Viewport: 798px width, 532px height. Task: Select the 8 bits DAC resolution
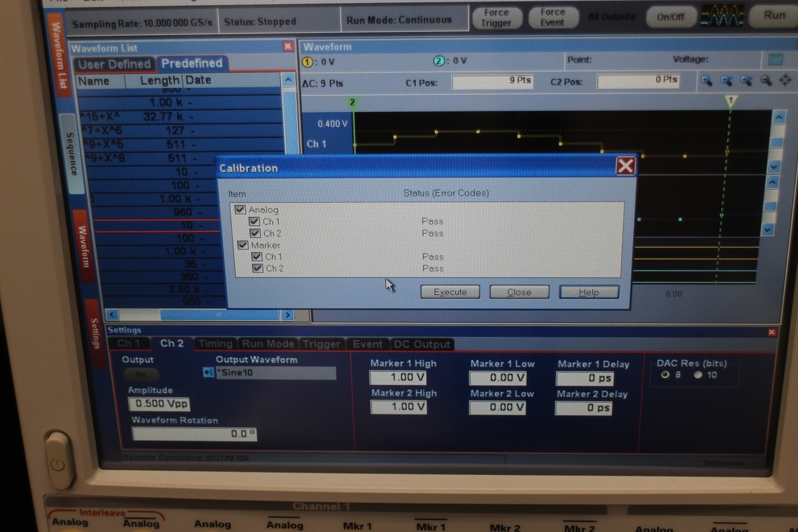click(665, 374)
